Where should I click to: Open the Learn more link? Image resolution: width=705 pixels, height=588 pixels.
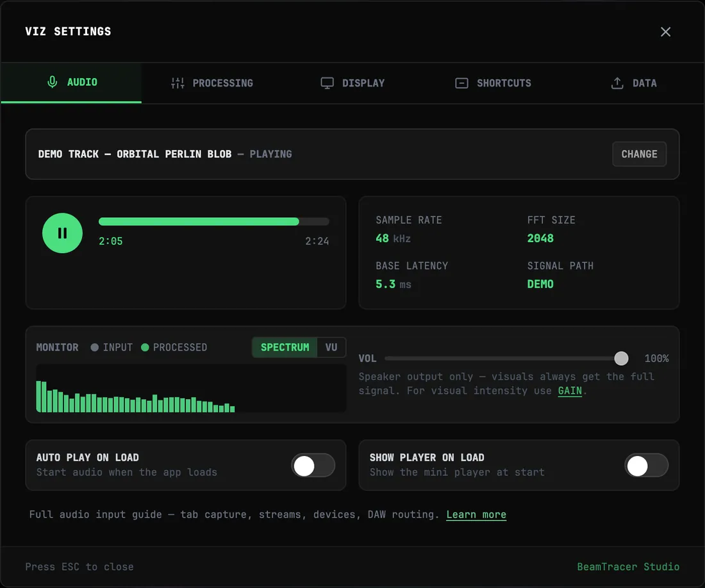coord(476,515)
